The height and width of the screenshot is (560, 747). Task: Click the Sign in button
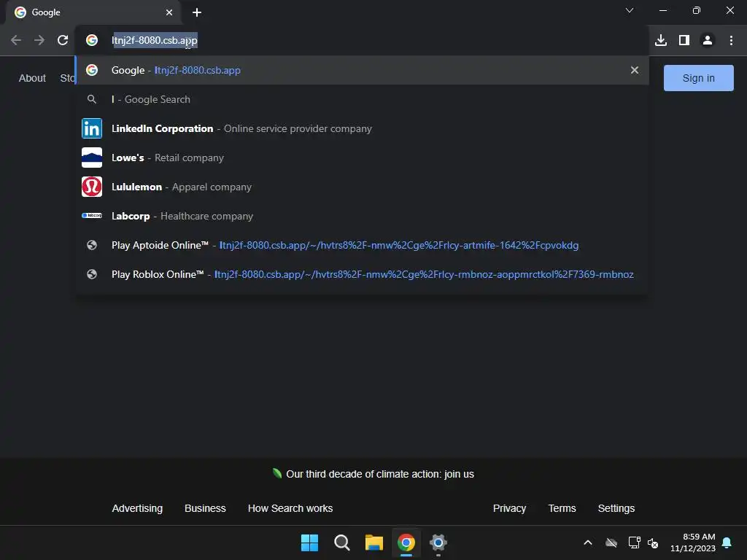click(x=698, y=78)
